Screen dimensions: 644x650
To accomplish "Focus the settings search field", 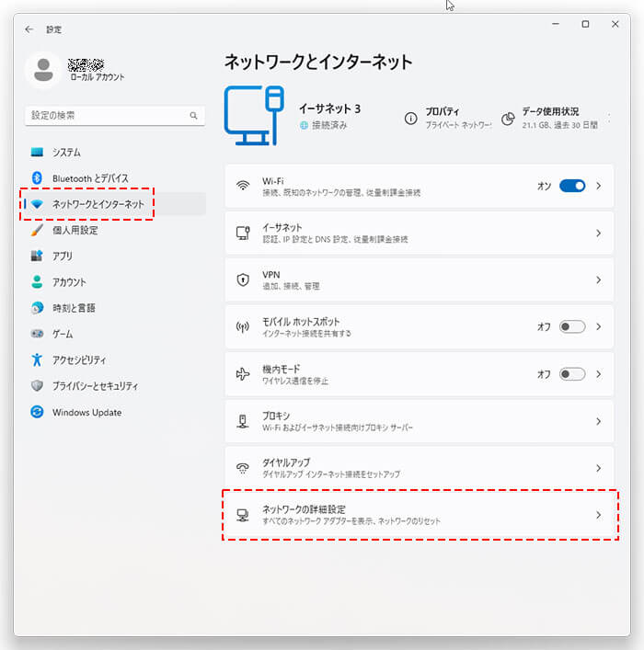I will (115, 115).
